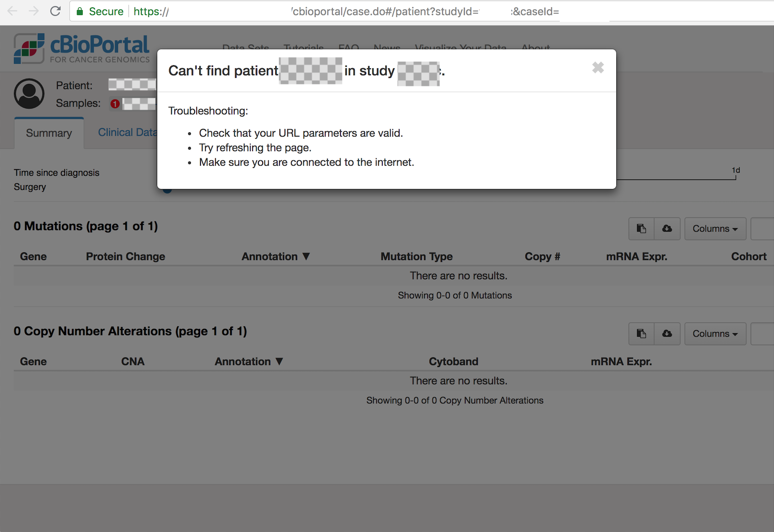Click the Time since diagnosis label
Image resolution: width=774 pixels, height=532 pixels.
[57, 173]
